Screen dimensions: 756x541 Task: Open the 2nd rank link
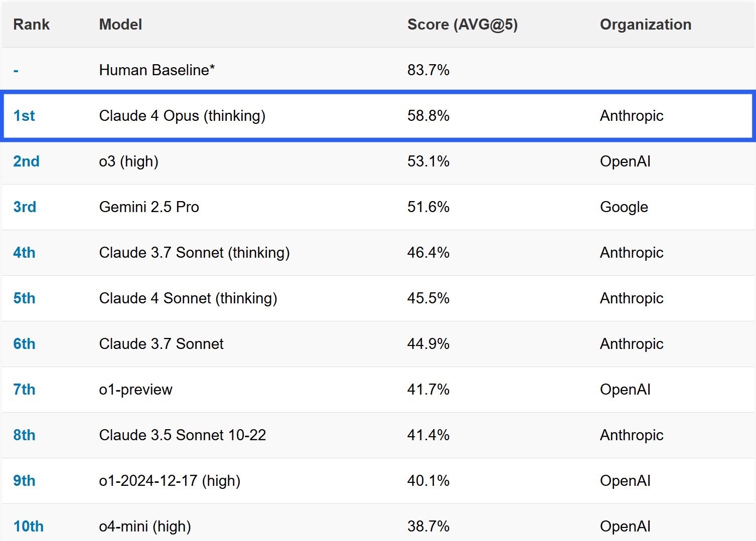click(26, 161)
